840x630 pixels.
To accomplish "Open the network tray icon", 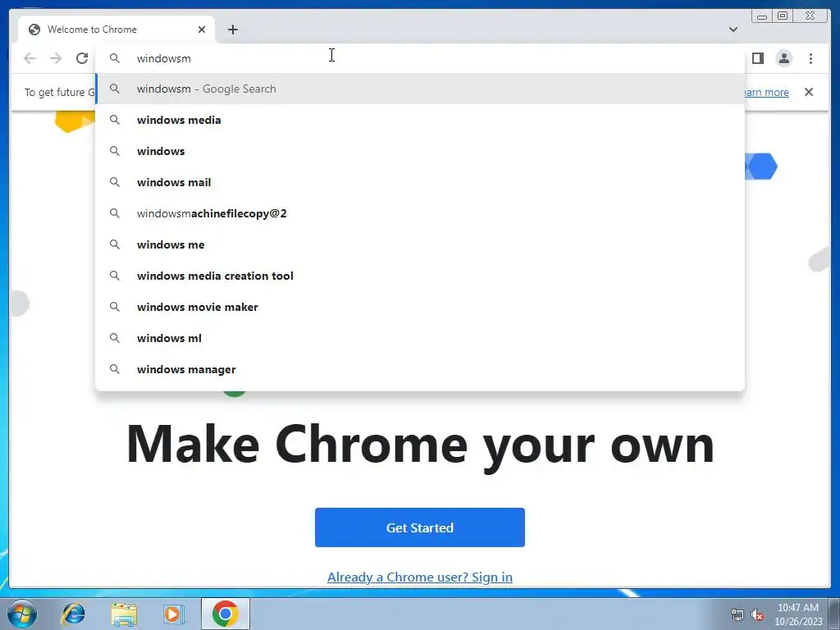I will click(x=737, y=615).
